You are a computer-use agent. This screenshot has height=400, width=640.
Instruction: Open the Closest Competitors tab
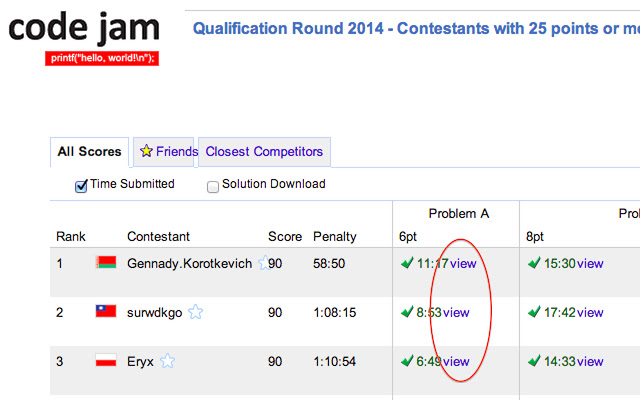point(264,152)
